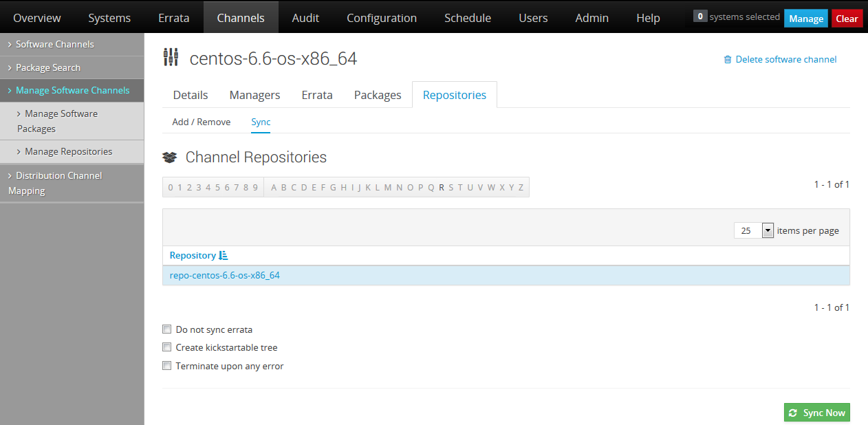Screen dimensions: 868x425
Task: Click the blue Manage button
Action: coord(806,19)
